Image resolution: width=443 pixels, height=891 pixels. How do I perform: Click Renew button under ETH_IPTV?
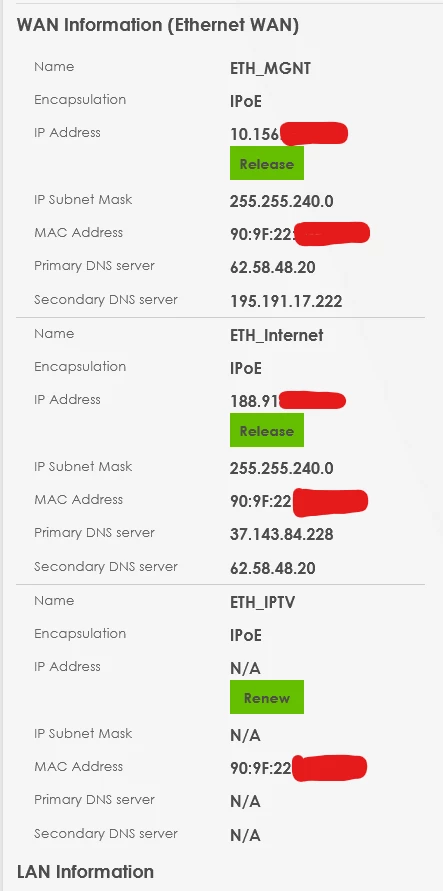tap(267, 697)
